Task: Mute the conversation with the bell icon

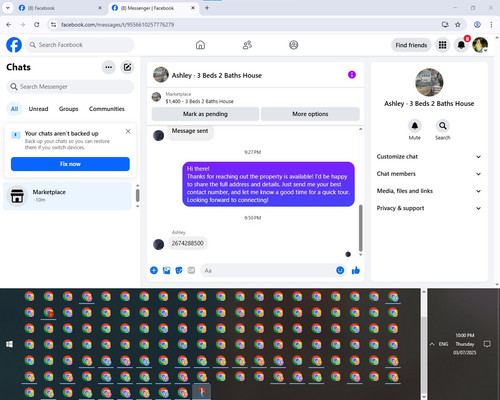Action: (x=415, y=126)
